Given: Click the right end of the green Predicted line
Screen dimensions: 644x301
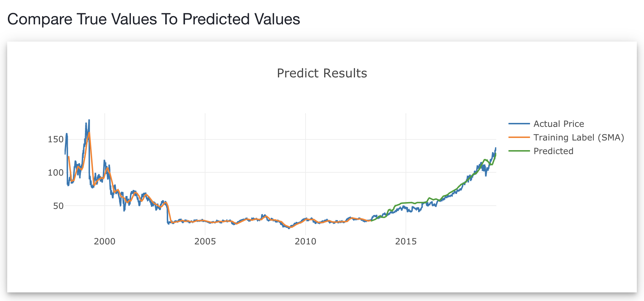Looking at the screenshot, I should [x=496, y=154].
